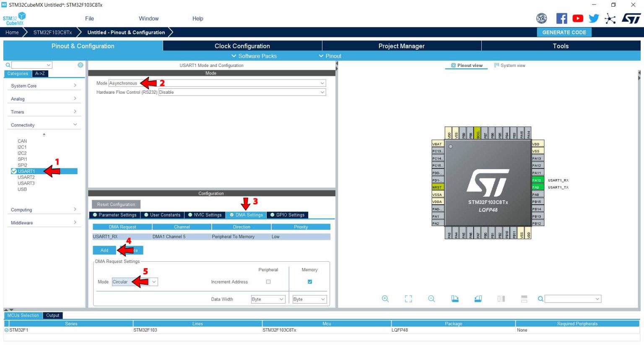Zoom in on the pinout view
Image resolution: width=644 pixels, height=345 pixels.
(x=385, y=299)
